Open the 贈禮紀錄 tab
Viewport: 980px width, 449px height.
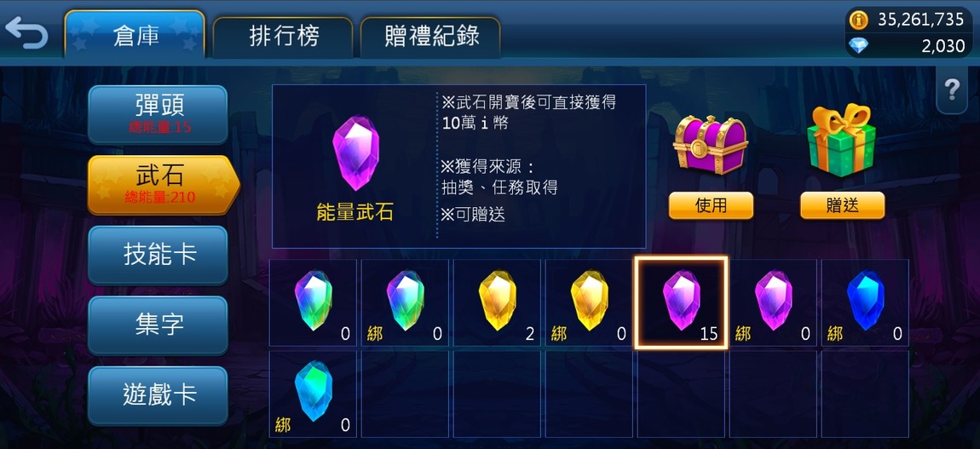[431, 37]
